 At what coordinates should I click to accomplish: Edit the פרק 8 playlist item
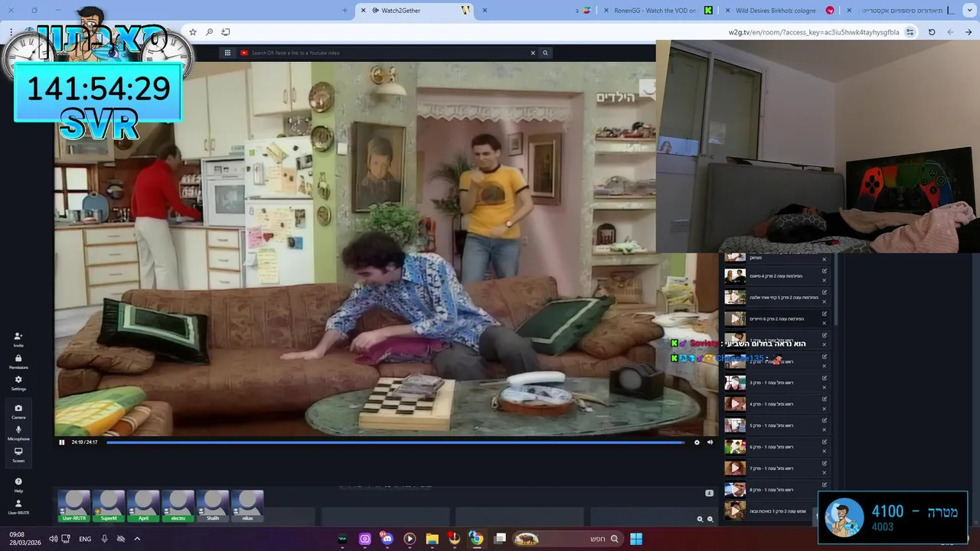pos(825,484)
